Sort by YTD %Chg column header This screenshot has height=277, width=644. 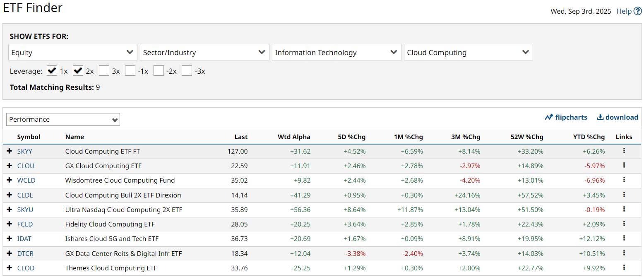click(589, 137)
